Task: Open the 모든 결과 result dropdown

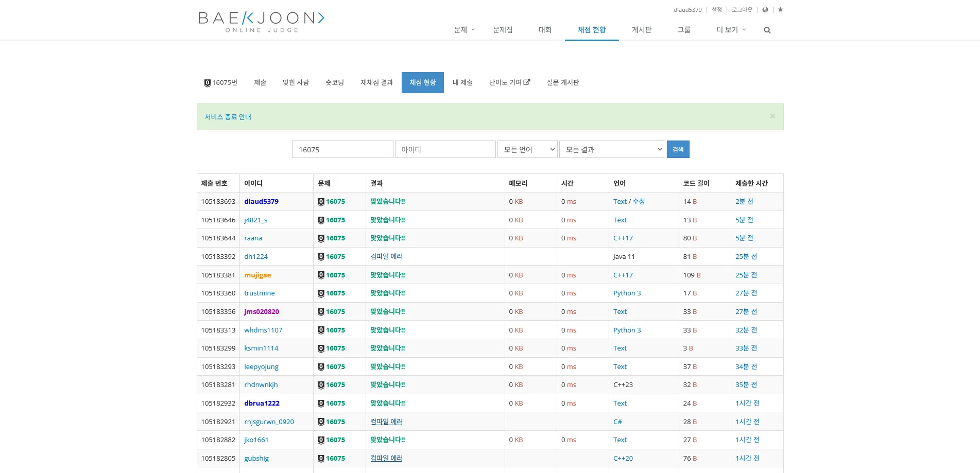Action: click(x=612, y=149)
